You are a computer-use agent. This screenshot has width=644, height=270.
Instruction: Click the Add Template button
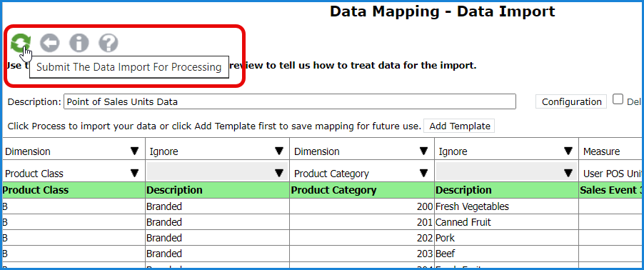(459, 126)
